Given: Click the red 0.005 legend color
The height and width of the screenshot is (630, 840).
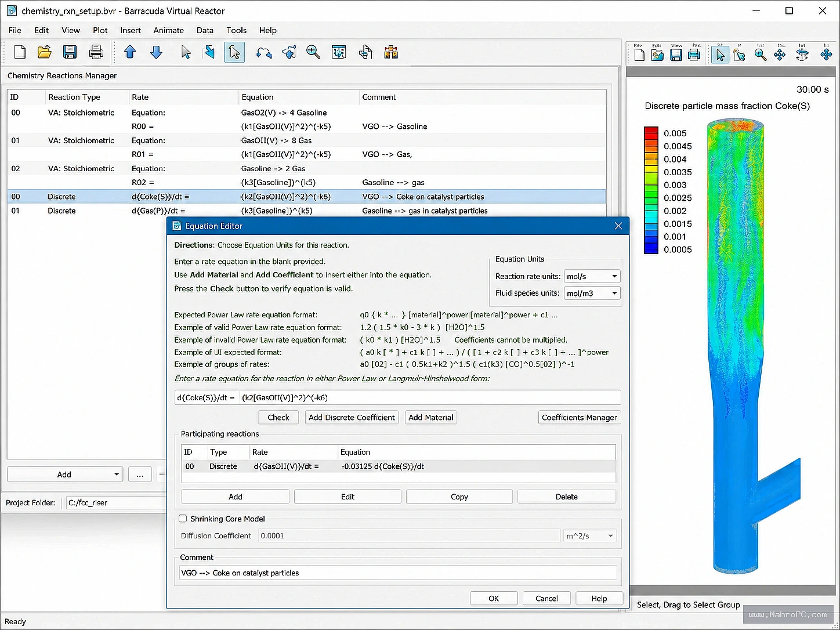Looking at the screenshot, I should click(x=651, y=133).
